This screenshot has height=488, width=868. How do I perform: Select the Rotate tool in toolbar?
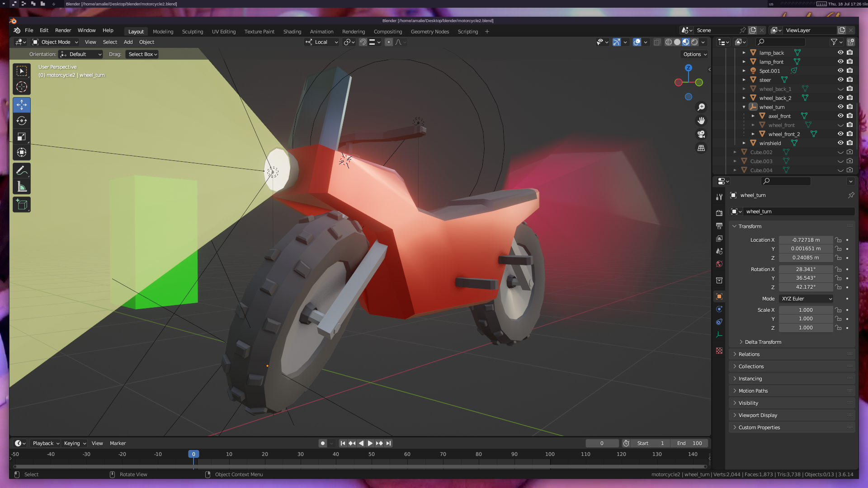21,121
